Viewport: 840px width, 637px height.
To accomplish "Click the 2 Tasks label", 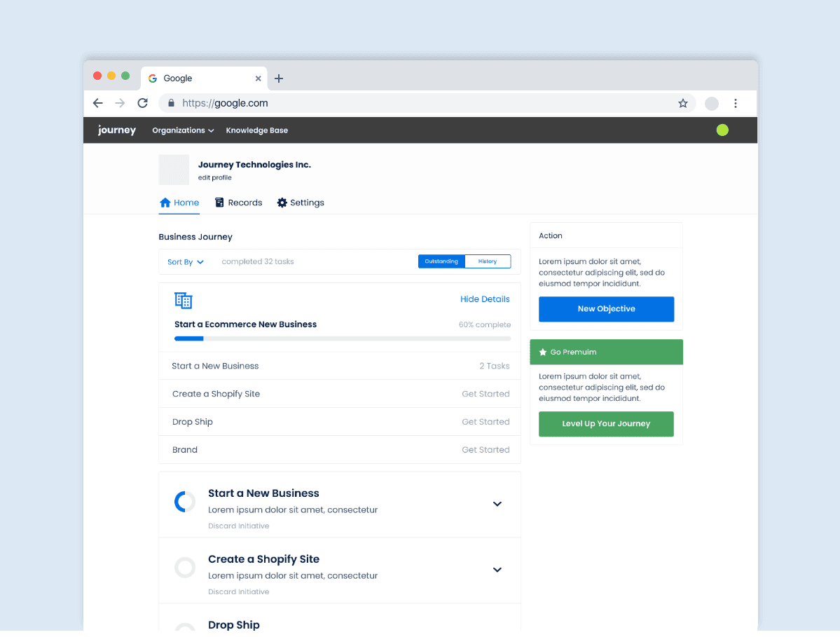I will [495, 367].
